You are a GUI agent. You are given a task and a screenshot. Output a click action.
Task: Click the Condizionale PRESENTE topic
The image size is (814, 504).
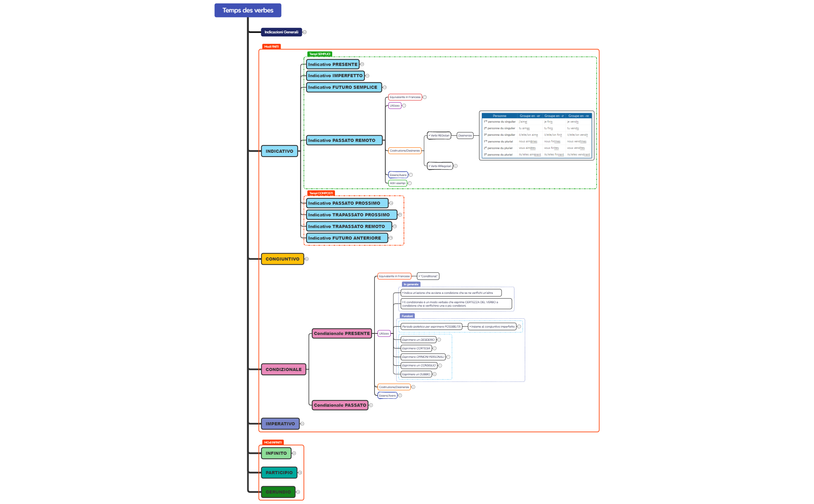coord(341,333)
